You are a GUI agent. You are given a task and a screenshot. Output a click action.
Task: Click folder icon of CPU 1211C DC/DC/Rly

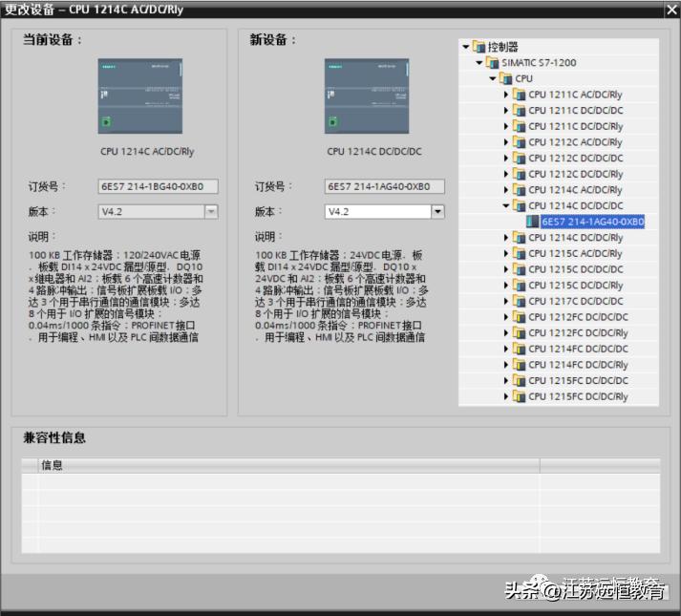[x=519, y=126]
